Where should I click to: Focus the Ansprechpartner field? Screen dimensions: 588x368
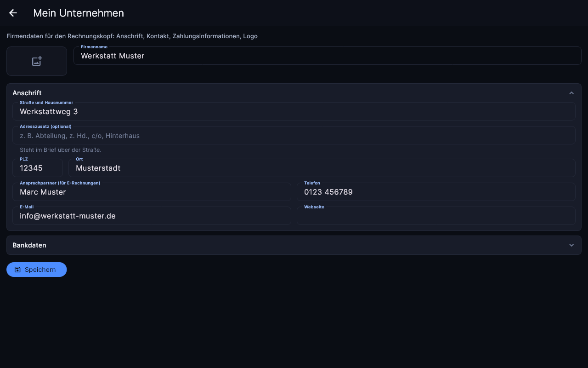point(152,192)
